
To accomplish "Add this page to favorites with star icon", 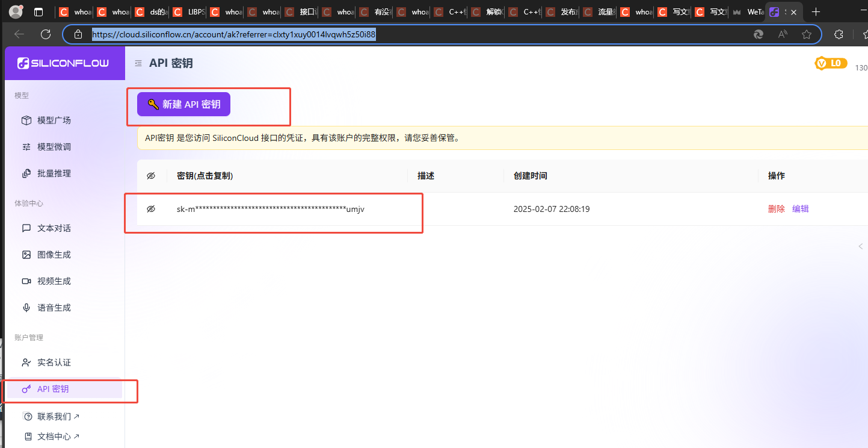I will pyautogui.click(x=807, y=34).
